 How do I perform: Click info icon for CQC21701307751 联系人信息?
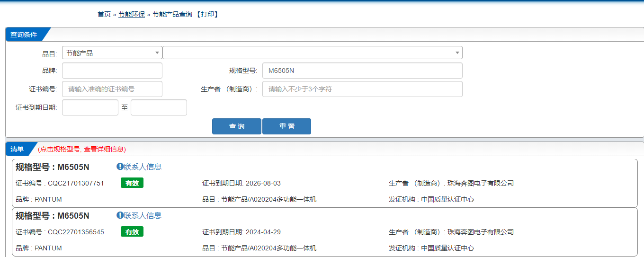coord(120,167)
